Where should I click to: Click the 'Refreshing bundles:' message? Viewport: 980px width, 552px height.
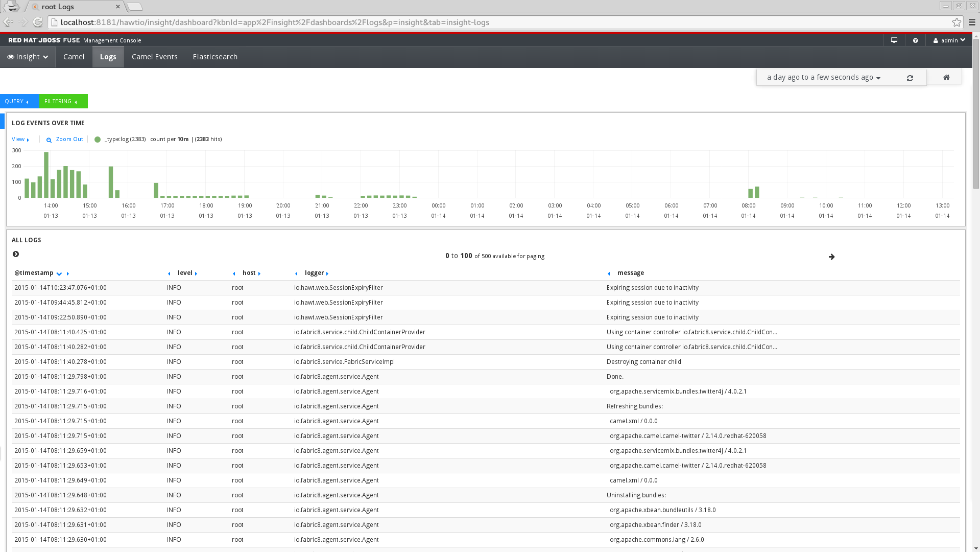coord(634,406)
